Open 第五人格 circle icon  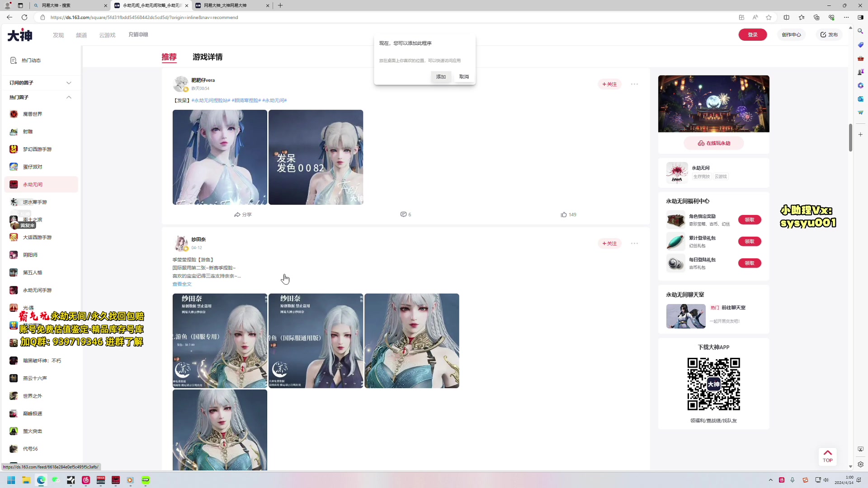pos(14,272)
